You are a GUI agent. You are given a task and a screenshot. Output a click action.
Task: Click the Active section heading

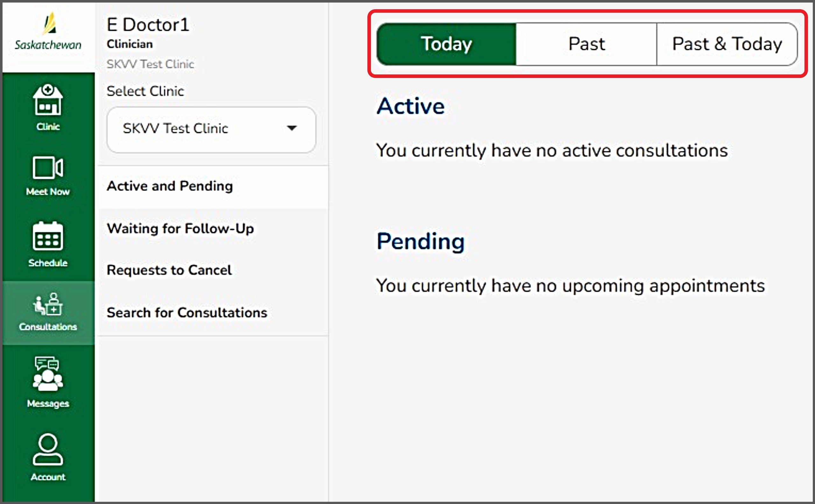click(x=410, y=106)
